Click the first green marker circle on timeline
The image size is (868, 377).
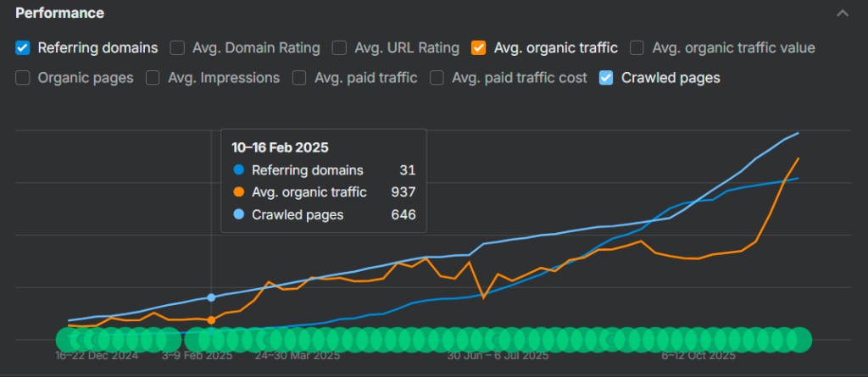[67, 339]
